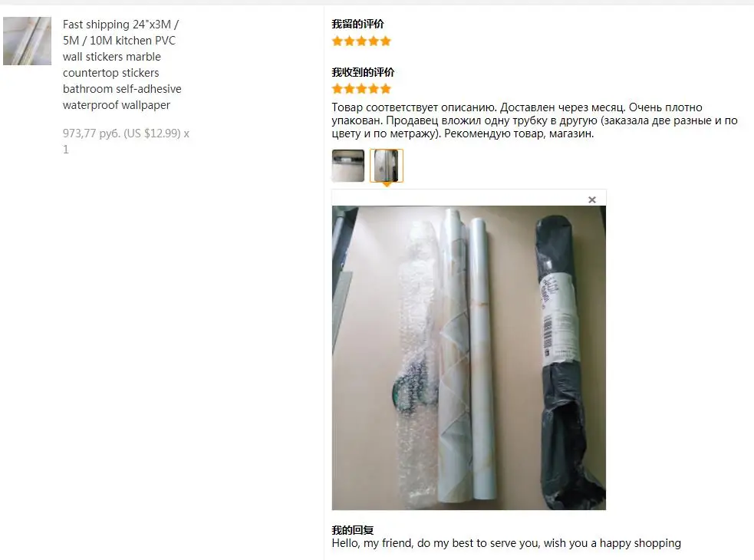Click the fifth star under 我留的评价

tap(386, 41)
